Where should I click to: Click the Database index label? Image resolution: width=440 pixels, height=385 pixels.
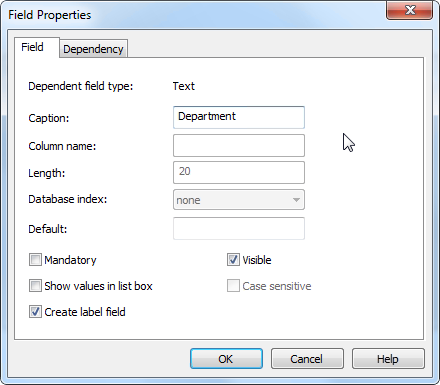coord(68,199)
